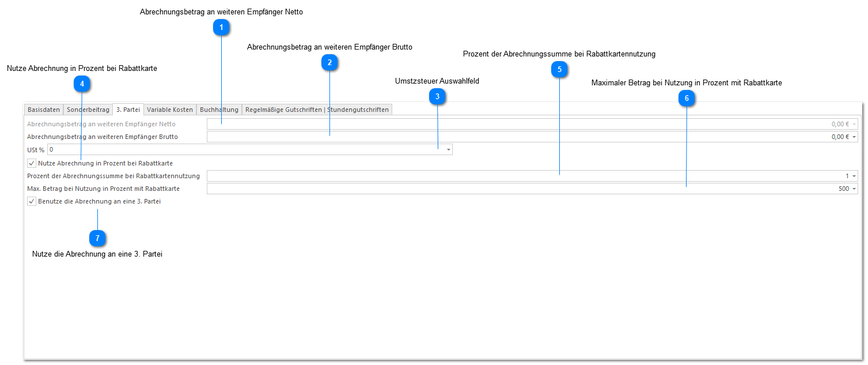Click the callout badge number 4
This screenshot has width=868, height=365.
pyautogui.click(x=82, y=84)
